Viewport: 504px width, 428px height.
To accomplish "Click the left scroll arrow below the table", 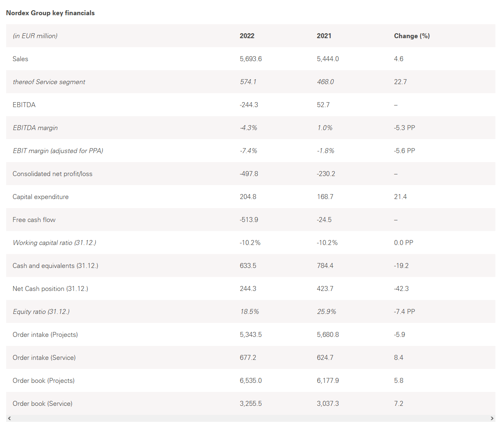I will point(9,419).
